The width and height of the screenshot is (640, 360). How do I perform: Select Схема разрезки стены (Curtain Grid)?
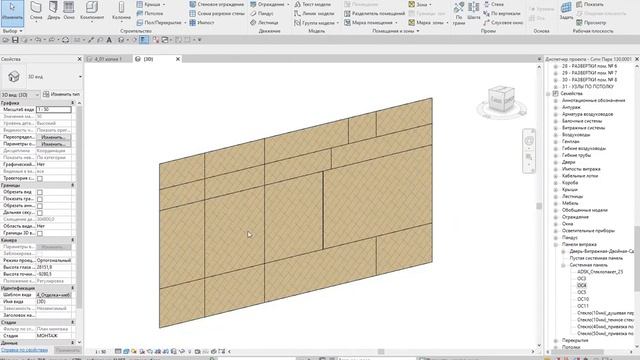pos(217,13)
